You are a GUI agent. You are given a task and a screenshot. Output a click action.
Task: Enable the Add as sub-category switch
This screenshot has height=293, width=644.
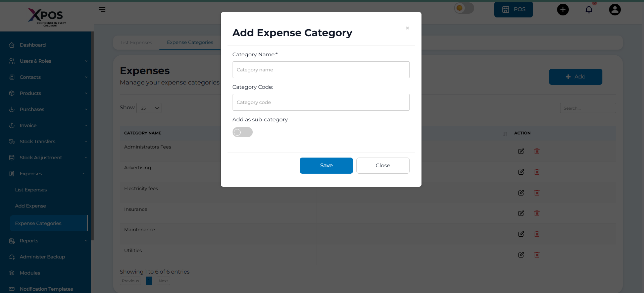pyautogui.click(x=242, y=132)
